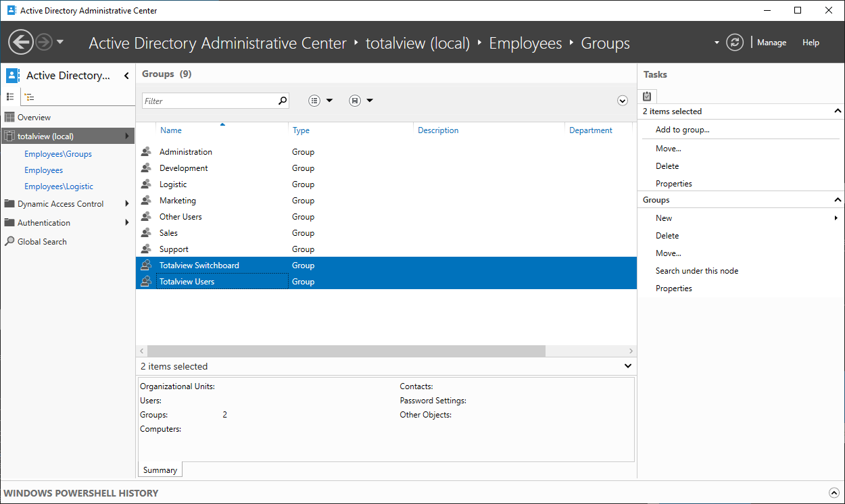This screenshot has width=845, height=504.
Task: Select the Other Users row name
Action: (x=180, y=217)
